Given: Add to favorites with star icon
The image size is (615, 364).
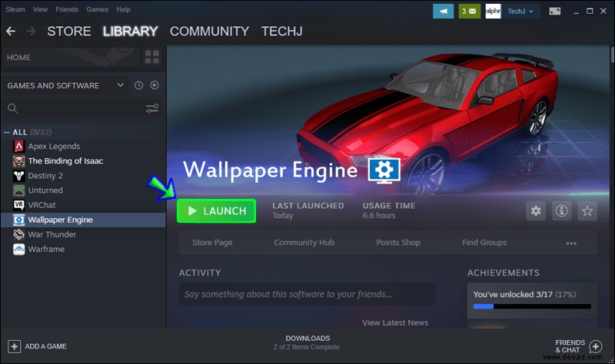Looking at the screenshot, I should click(587, 211).
